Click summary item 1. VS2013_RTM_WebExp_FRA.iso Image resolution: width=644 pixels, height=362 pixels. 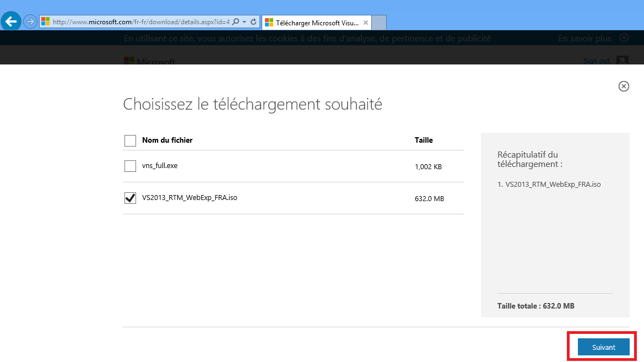tap(549, 185)
